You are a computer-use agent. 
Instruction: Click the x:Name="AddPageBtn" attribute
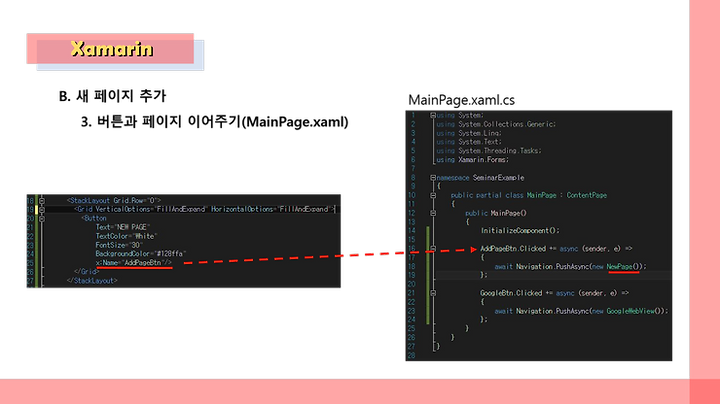tap(130, 263)
